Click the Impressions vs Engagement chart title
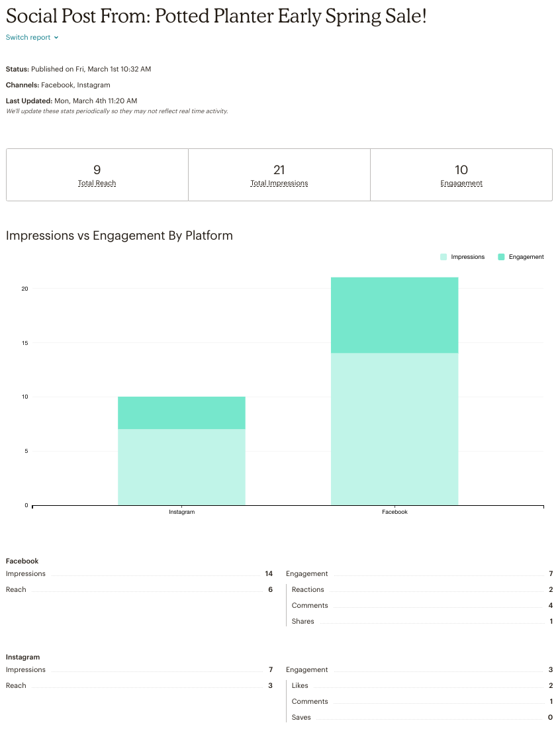The image size is (560, 729). (x=118, y=236)
